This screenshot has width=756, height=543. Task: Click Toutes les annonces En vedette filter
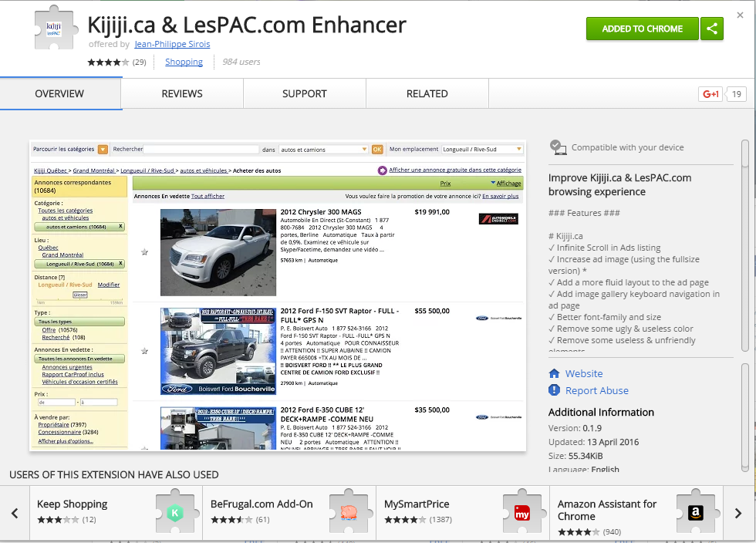[79, 359]
